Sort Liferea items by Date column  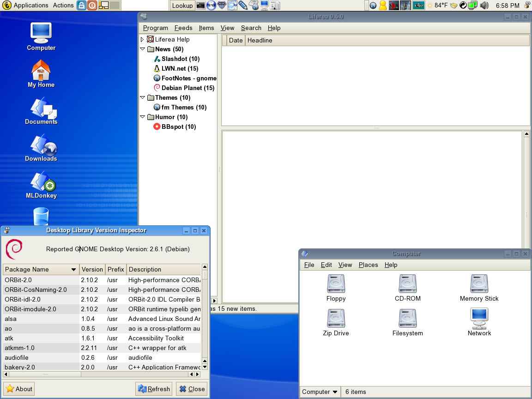tap(236, 40)
